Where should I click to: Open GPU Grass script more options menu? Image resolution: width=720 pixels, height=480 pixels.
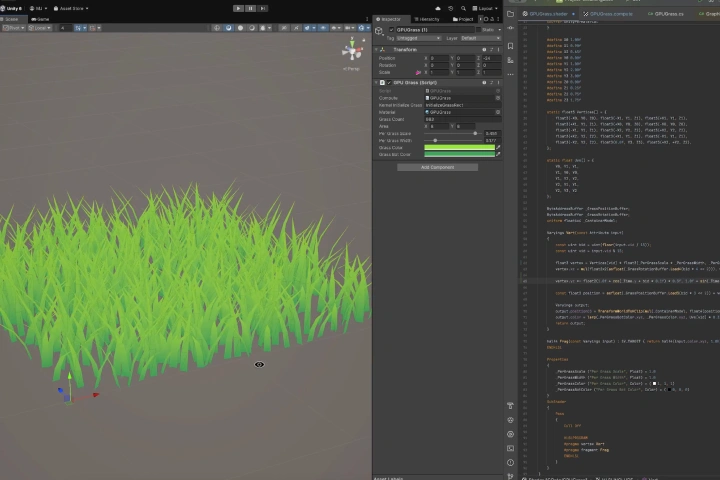coord(498,83)
